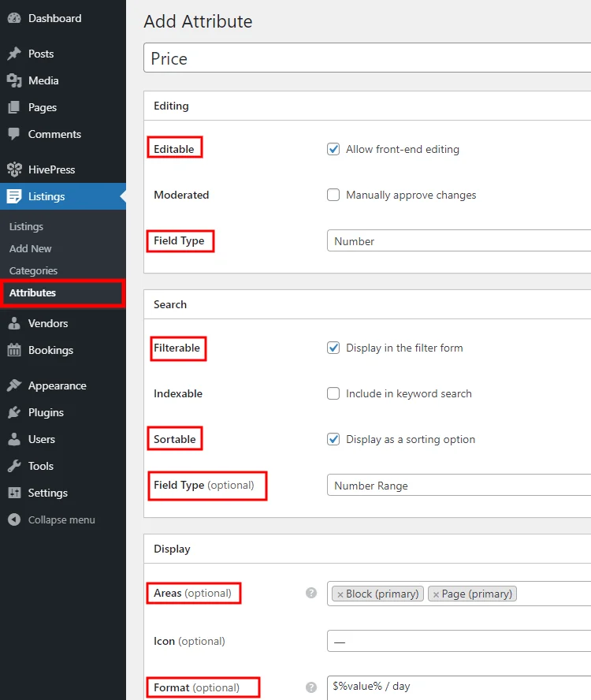Open the Appearance menu item

coord(58,385)
